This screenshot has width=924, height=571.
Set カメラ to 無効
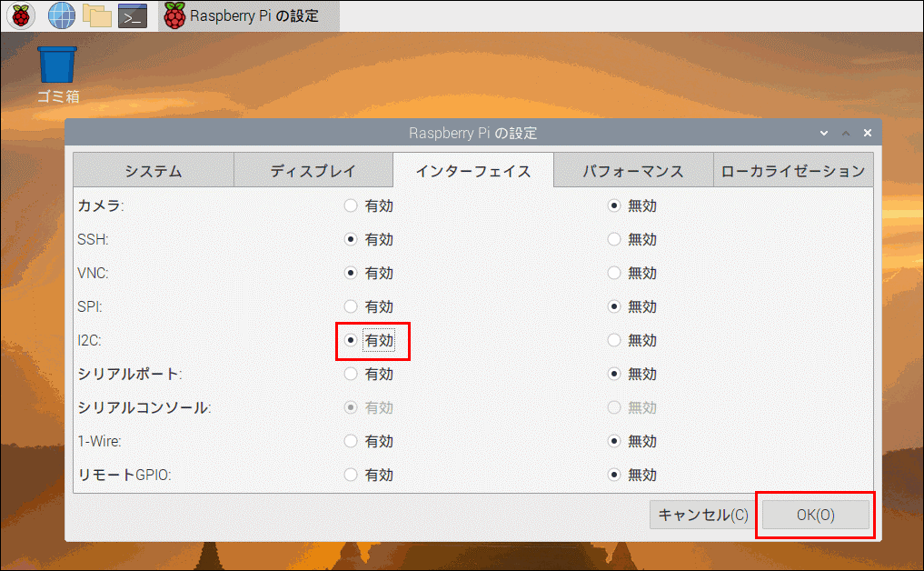[614, 205]
